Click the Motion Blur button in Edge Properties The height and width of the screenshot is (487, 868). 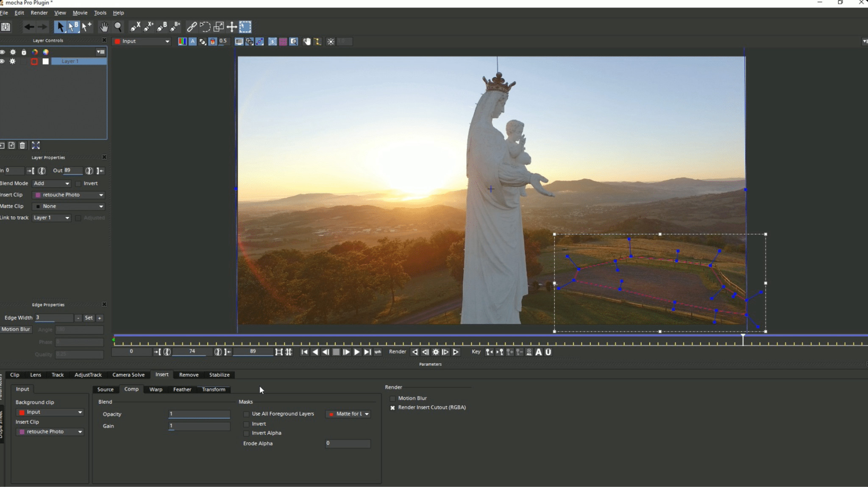(x=16, y=329)
